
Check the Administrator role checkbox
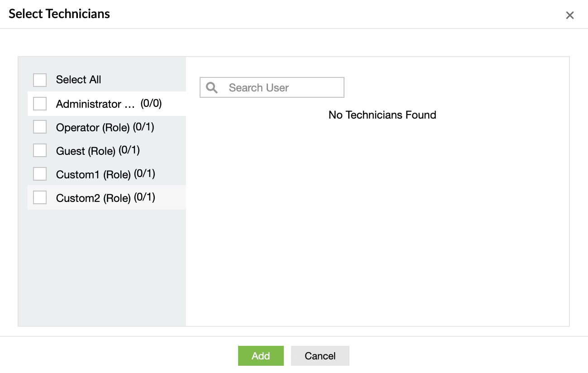(x=39, y=103)
